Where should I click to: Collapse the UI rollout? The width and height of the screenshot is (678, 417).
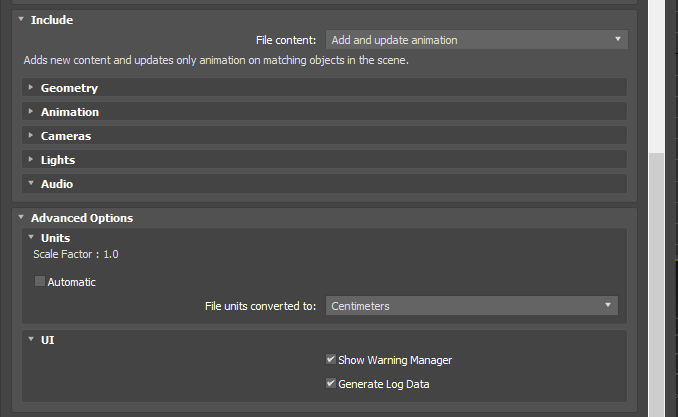coord(31,340)
